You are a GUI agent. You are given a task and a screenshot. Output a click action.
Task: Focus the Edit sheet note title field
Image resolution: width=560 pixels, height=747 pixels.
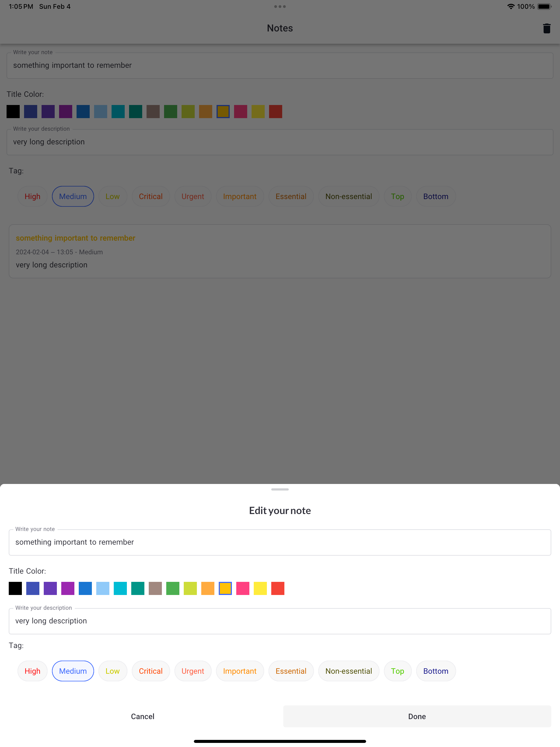(x=280, y=542)
